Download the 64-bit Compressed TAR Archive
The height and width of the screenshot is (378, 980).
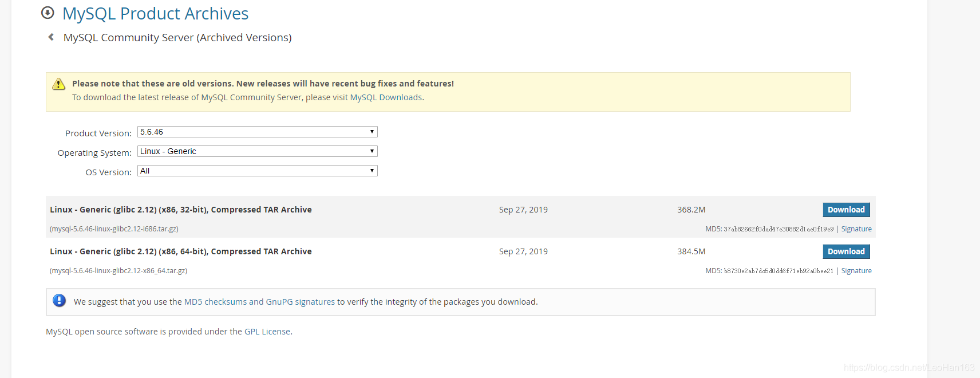pos(846,251)
